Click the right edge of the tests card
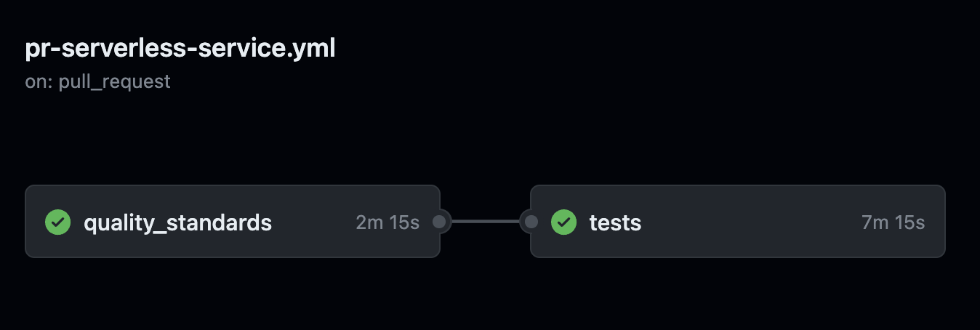 [x=944, y=221]
